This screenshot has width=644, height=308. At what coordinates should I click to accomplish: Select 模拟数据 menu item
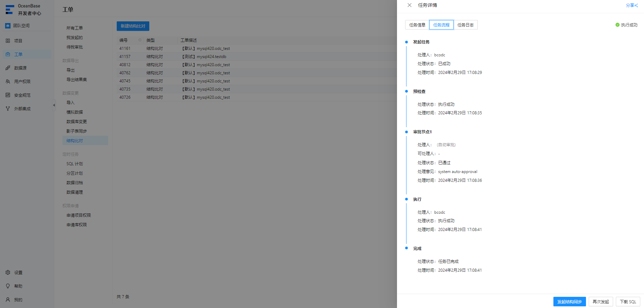pos(75,112)
